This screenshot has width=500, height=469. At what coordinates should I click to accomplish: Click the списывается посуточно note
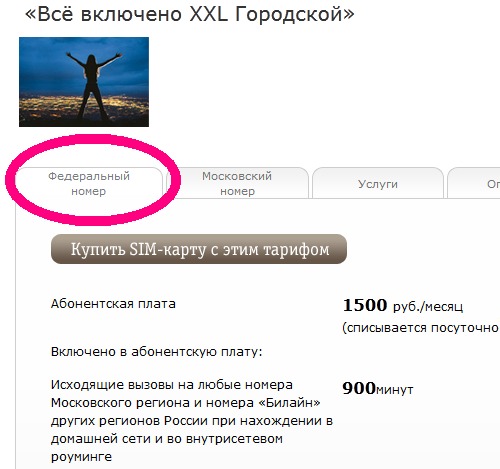tap(421, 328)
